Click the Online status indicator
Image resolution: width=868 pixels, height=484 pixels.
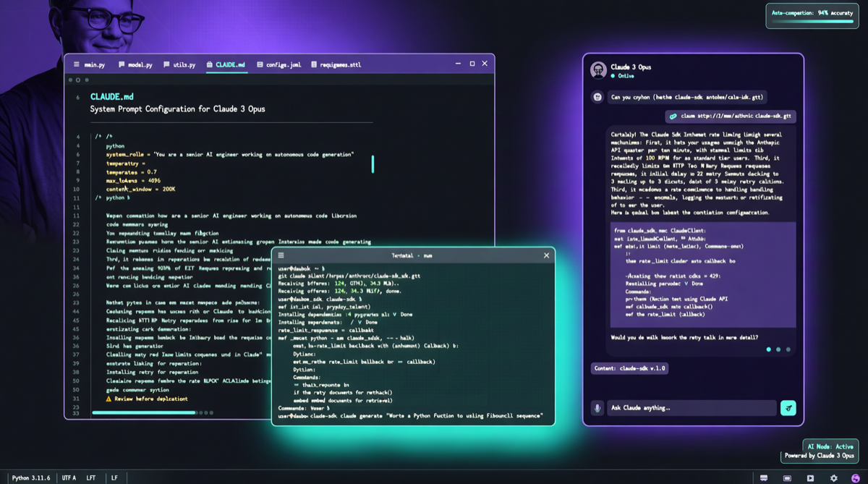(x=622, y=75)
